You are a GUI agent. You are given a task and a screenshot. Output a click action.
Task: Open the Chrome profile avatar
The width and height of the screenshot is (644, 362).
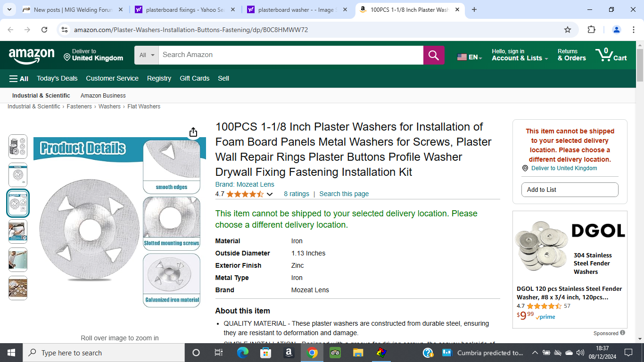[x=616, y=30]
